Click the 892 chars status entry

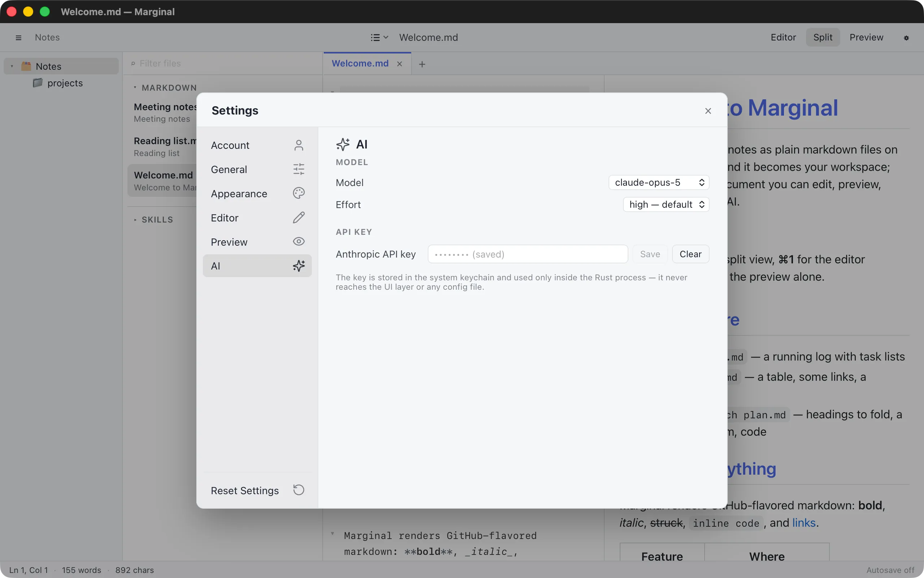[134, 570]
